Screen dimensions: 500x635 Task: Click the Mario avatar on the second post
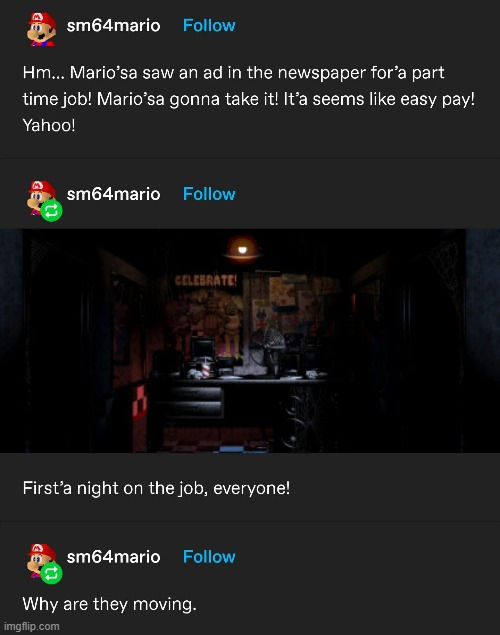pos(41,197)
